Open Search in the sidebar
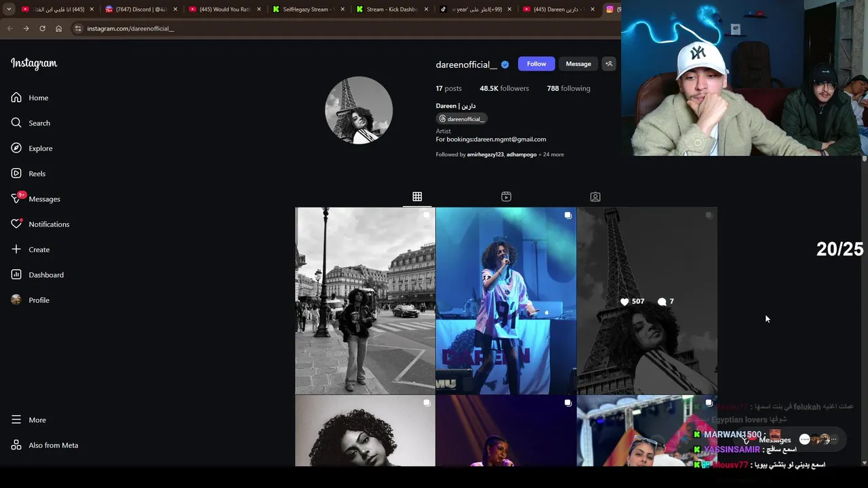The width and height of the screenshot is (868, 488). tap(31, 123)
